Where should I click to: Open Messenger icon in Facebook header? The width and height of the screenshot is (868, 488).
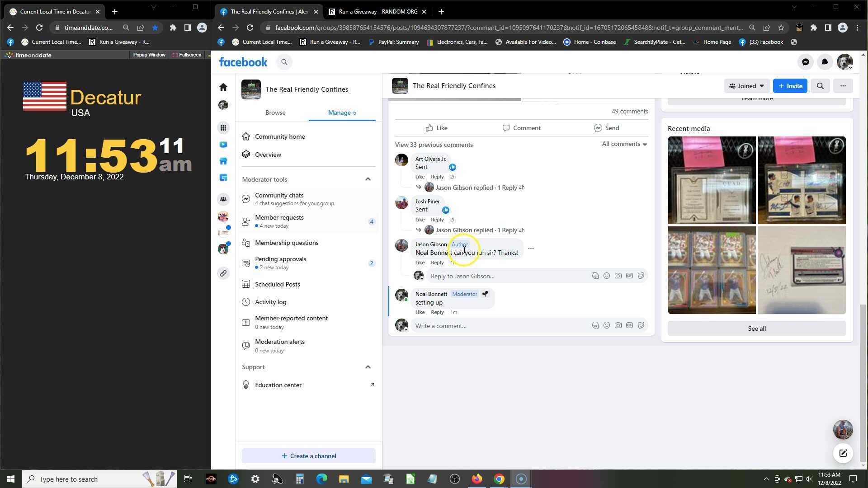(x=805, y=62)
